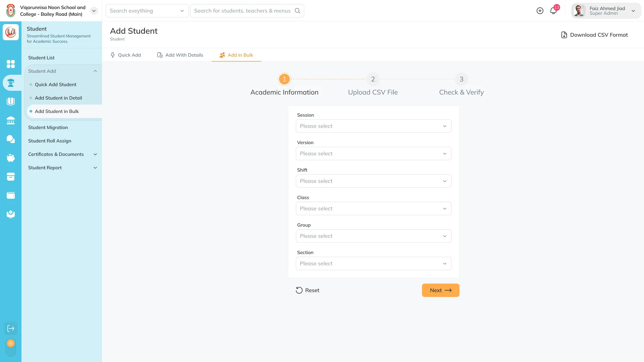Expand Certificates & Documents menu
The image size is (644, 362).
tap(62, 154)
